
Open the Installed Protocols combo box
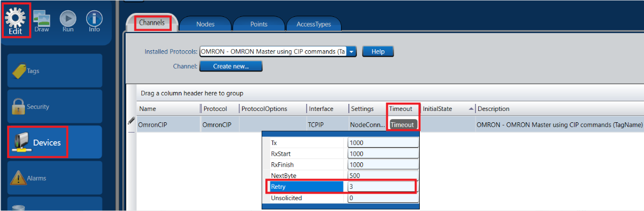click(x=278, y=52)
